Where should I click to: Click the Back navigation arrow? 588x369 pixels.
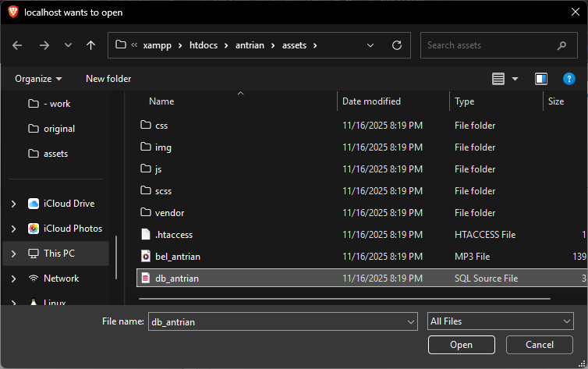tap(18, 45)
